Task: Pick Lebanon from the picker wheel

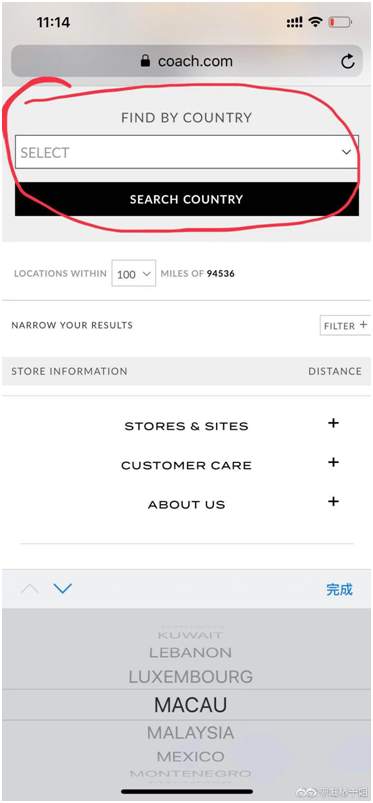Action: (x=191, y=653)
